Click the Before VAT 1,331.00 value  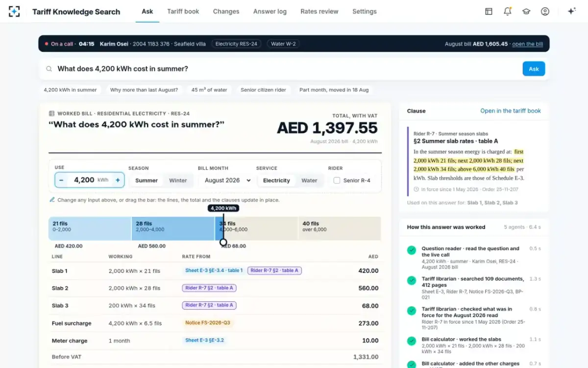coord(366,357)
